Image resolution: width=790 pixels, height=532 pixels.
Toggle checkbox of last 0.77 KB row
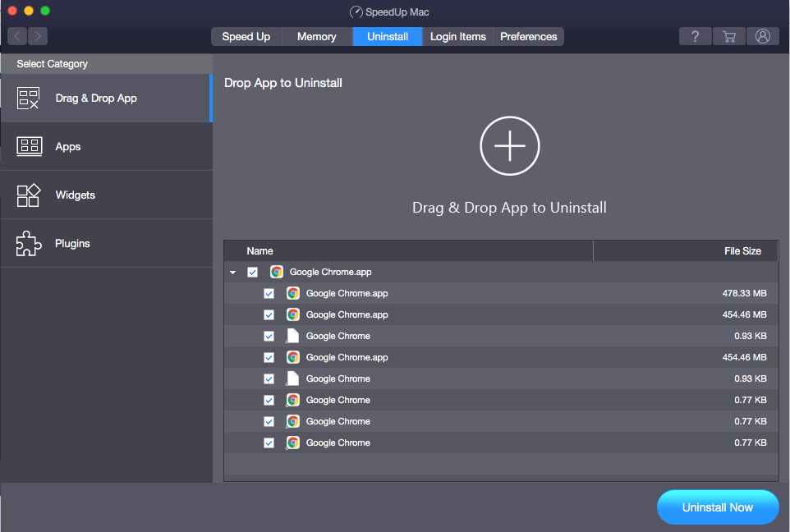[269, 443]
